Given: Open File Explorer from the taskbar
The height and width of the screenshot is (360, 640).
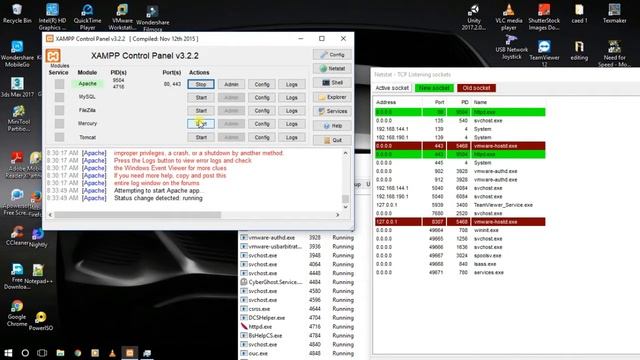Looking at the screenshot, I should coord(60,353).
